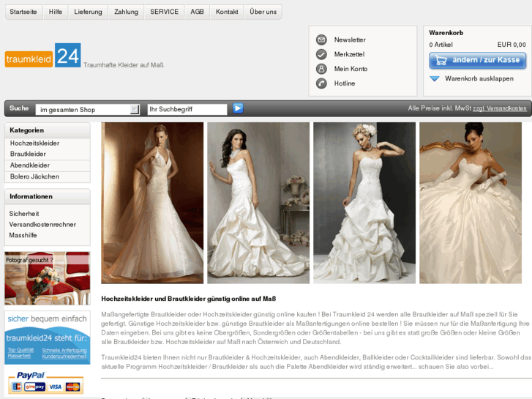Open the Startseite menu item
The image size is (532, 399).
point(23,12)
